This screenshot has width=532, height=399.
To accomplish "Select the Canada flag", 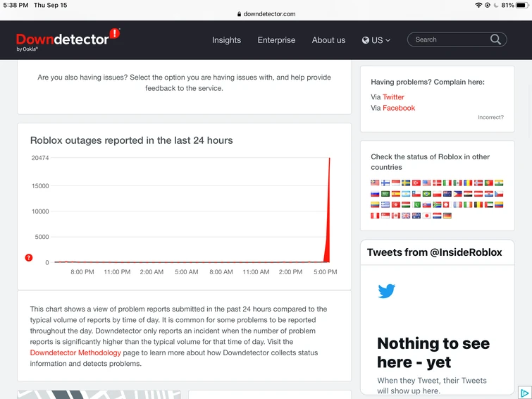I will pyautogui.click(x=396, y=216).
